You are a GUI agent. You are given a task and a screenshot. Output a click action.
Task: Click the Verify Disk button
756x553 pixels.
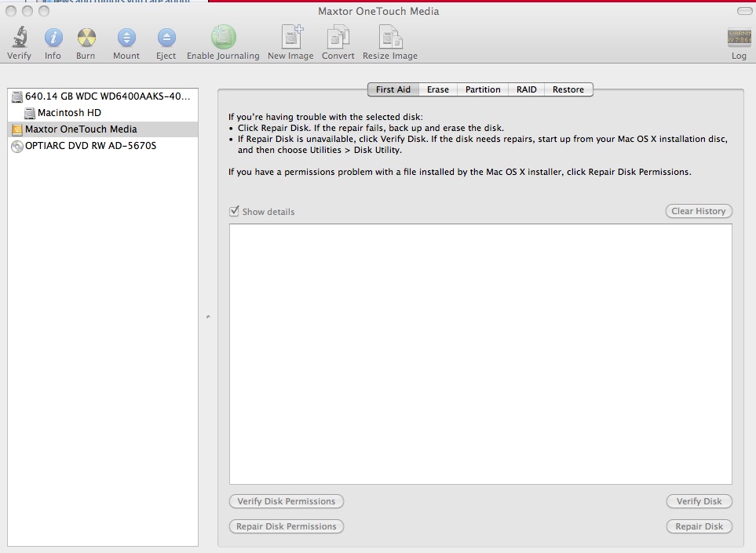699,501
